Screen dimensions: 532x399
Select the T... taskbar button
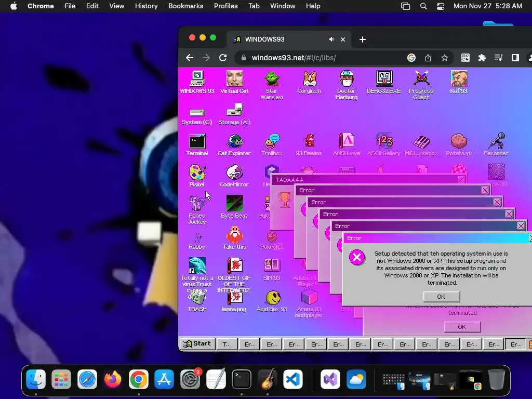(227, 344)
